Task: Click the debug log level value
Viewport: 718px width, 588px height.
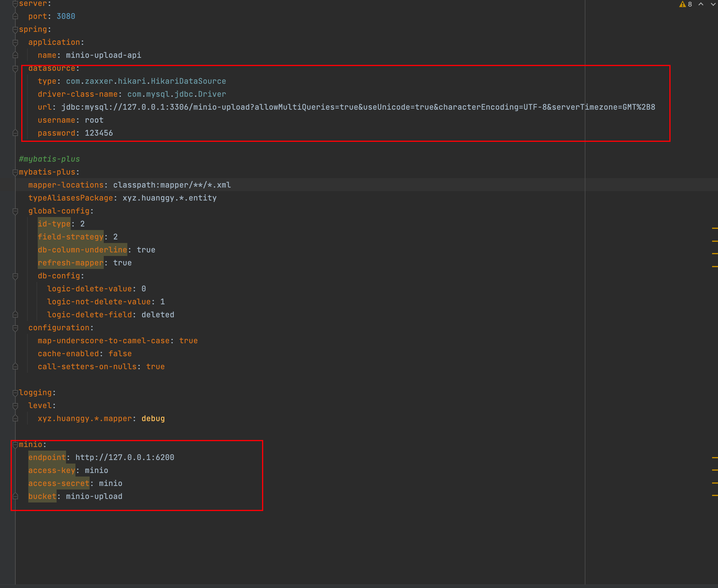Action: [153, 419]
